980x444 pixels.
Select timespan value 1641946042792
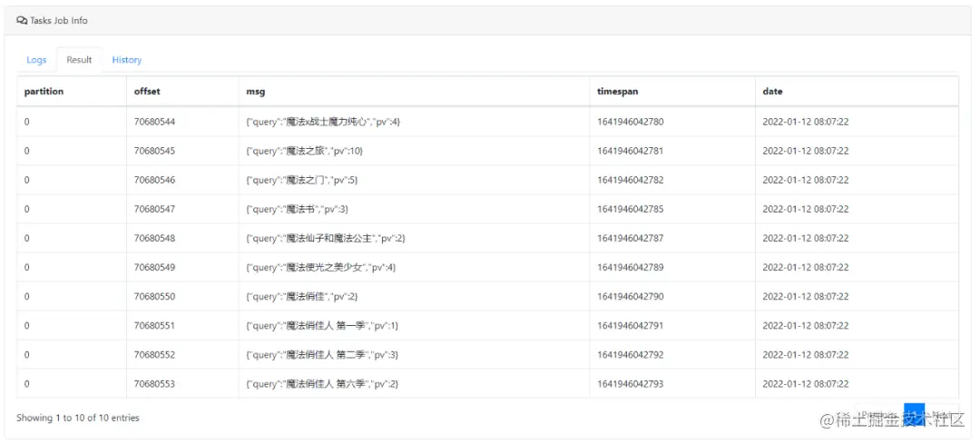(x=631, y=355)
